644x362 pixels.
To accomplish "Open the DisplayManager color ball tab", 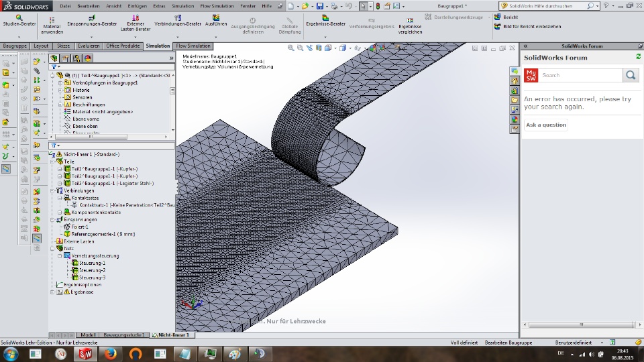I will 87,58.
